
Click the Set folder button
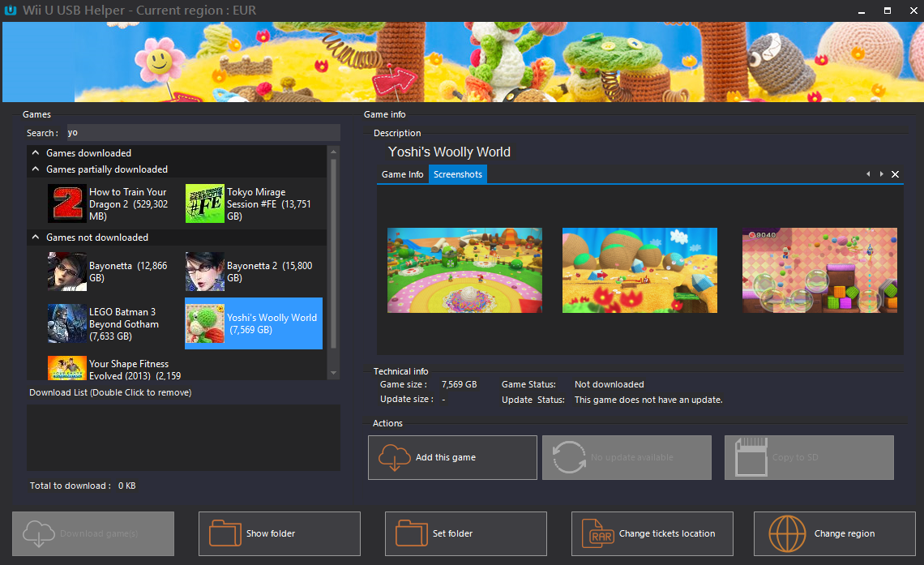click(x=466, y=533)
